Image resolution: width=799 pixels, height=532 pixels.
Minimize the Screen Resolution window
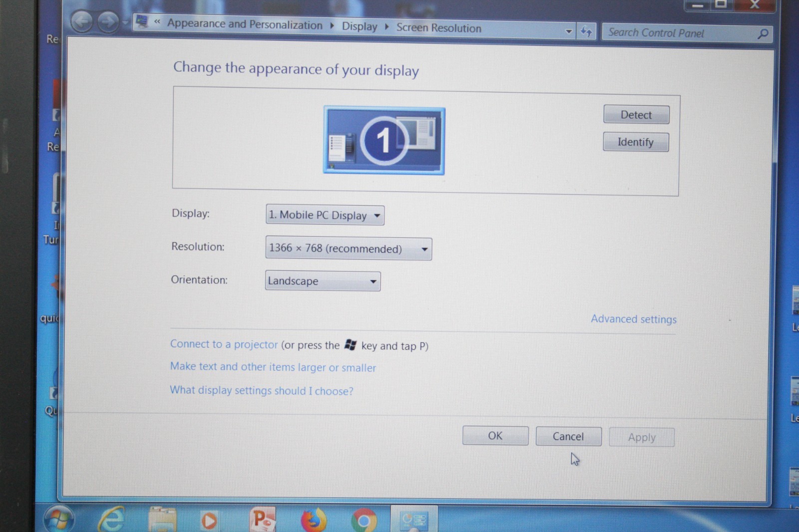point(698,5)
